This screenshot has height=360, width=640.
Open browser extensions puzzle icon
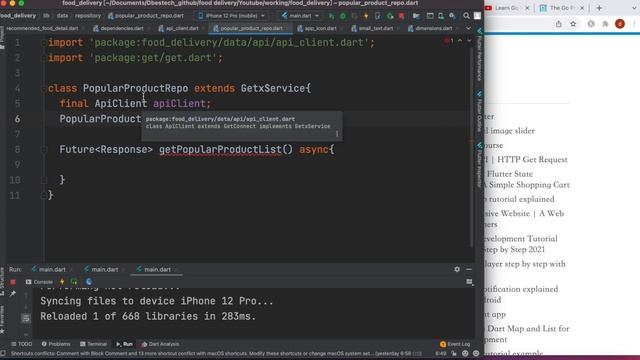[605, 24]
